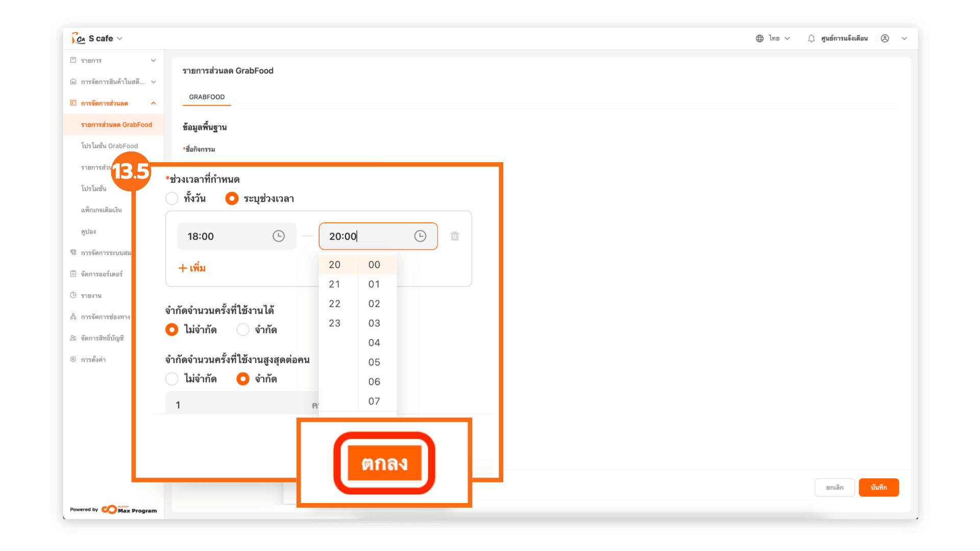Open โปรโมชั่น GrabFood in sidebar menu
Image resolution: width=980 pixels, height=551 pixels.
pos(109,146)
